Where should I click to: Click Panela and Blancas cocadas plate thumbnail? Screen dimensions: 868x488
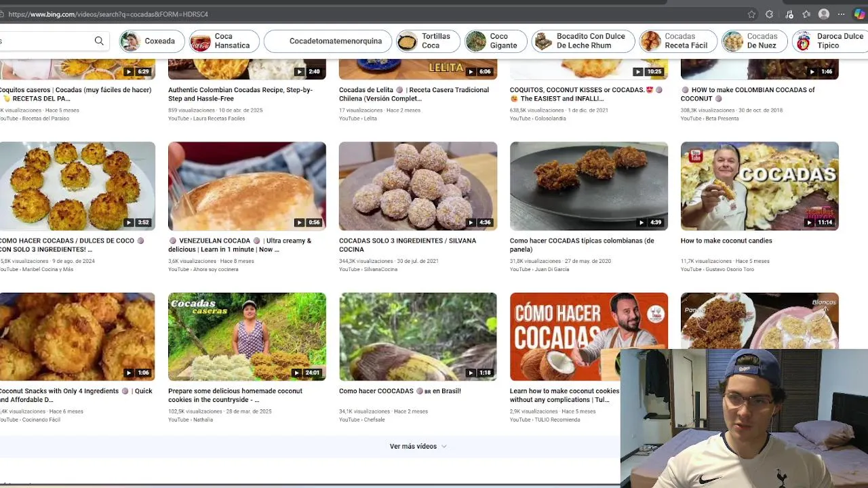[759, 321]
